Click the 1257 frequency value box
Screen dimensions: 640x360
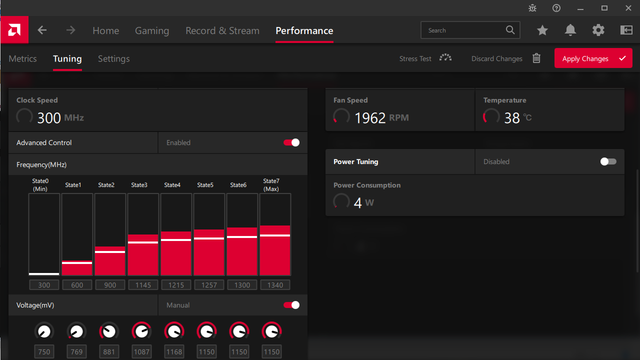tap(209, 285)
